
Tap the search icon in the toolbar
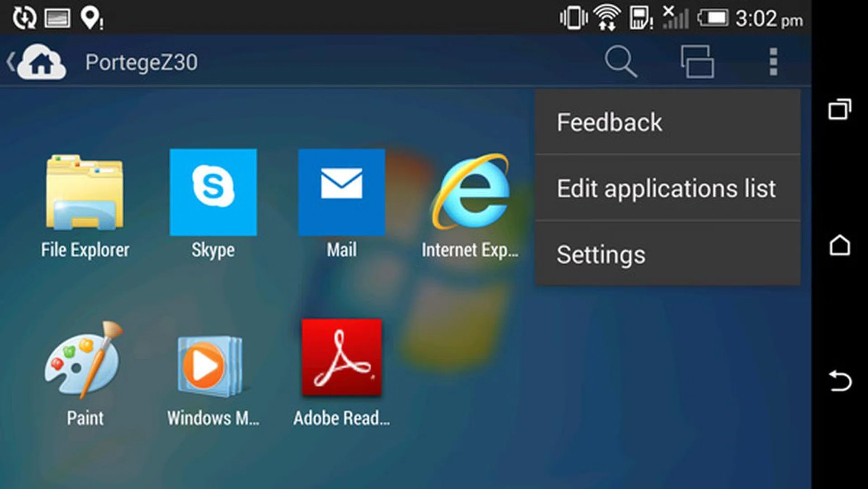pyautogui.click(x=621, y=61)
